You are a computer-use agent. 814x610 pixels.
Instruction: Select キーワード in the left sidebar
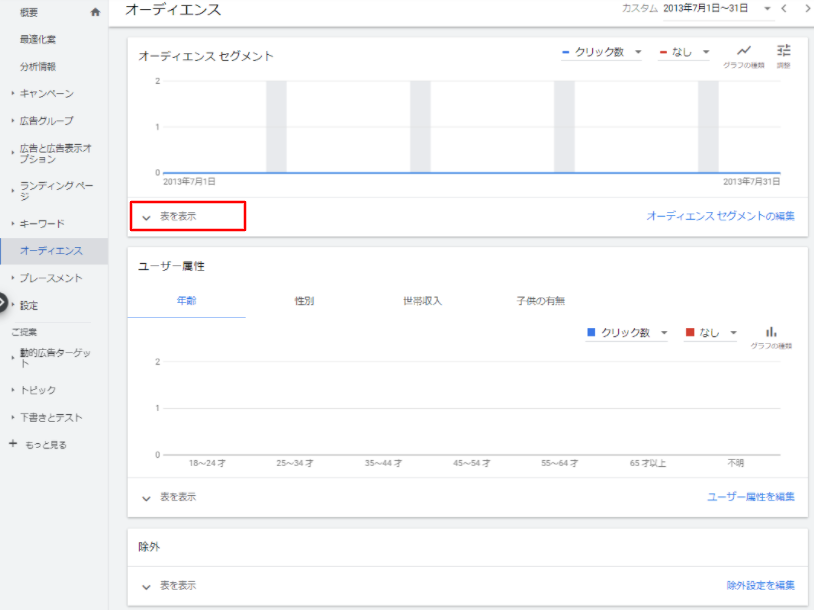[x=42, y=223]
